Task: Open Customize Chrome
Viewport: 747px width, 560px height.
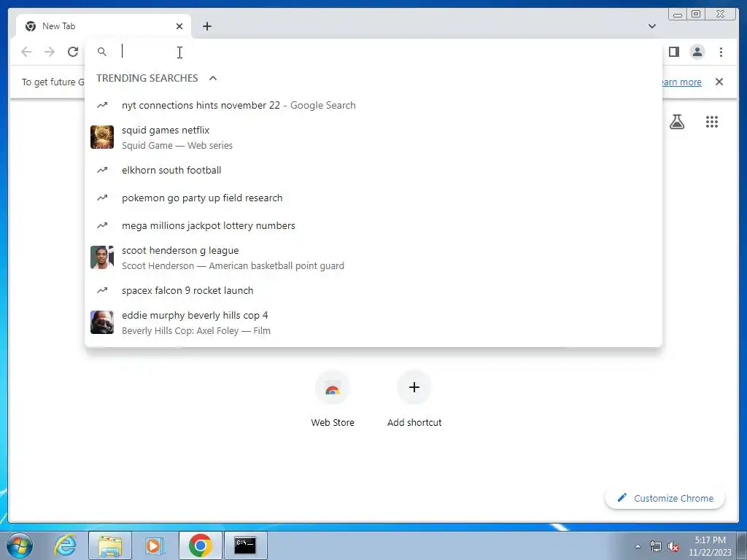Action: pos(665,498)
